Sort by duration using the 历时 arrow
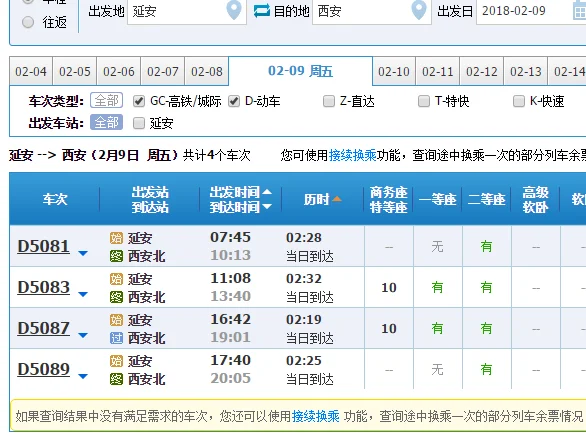This screenshot has width=586, height=433. [337, 199]
